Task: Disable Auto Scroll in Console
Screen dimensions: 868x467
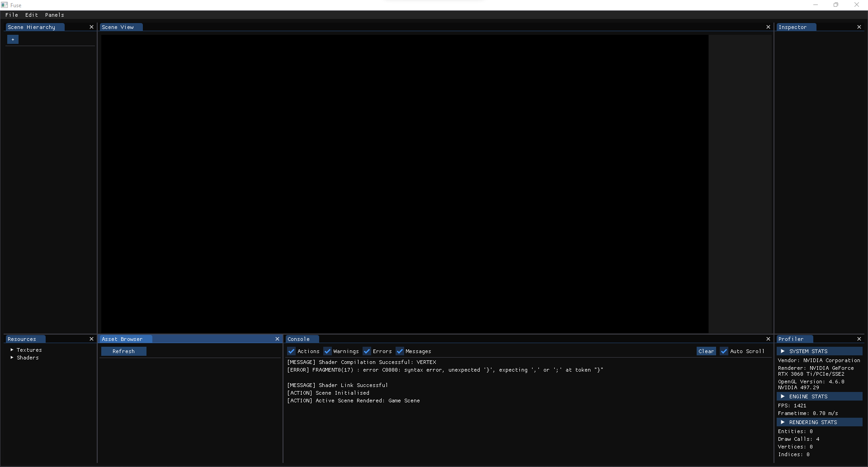Action: pos(724,351)
